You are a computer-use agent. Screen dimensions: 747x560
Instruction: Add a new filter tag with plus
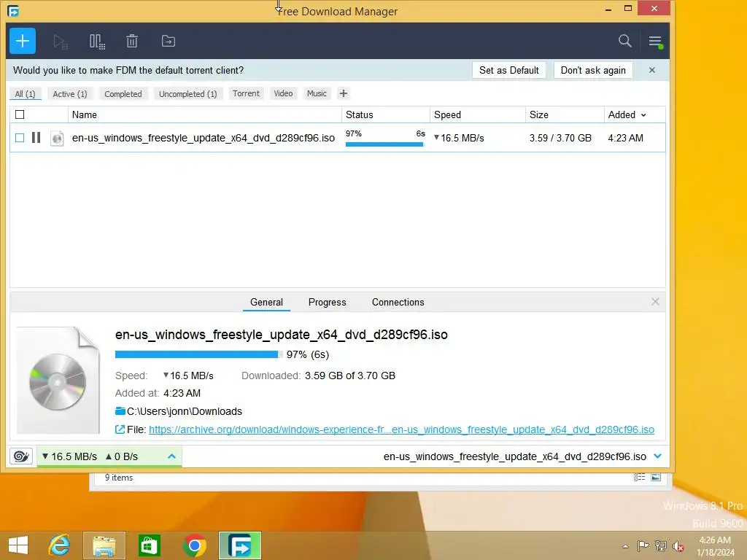click(344, 93)
